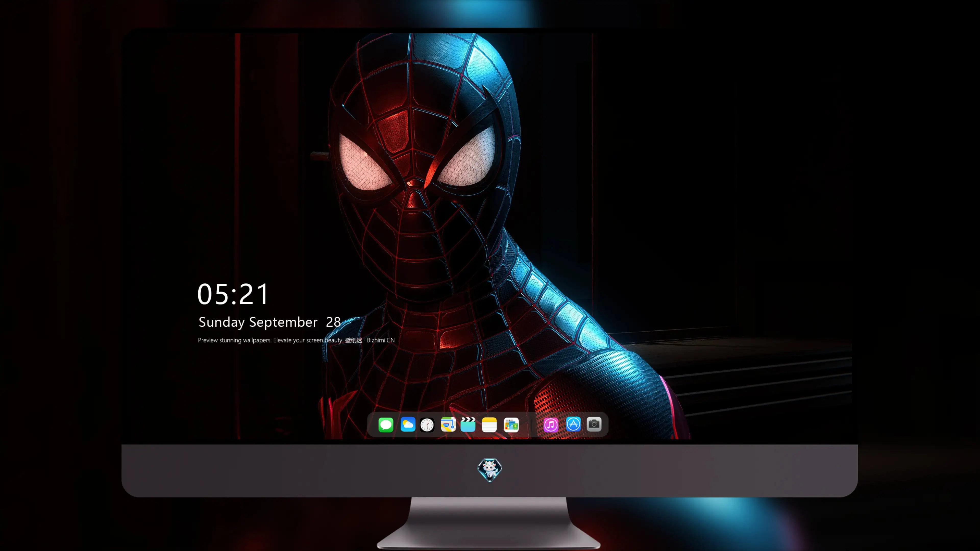980x551 pixels.
Task: Click the vertical divider in the dock
Action: (531, 425)
